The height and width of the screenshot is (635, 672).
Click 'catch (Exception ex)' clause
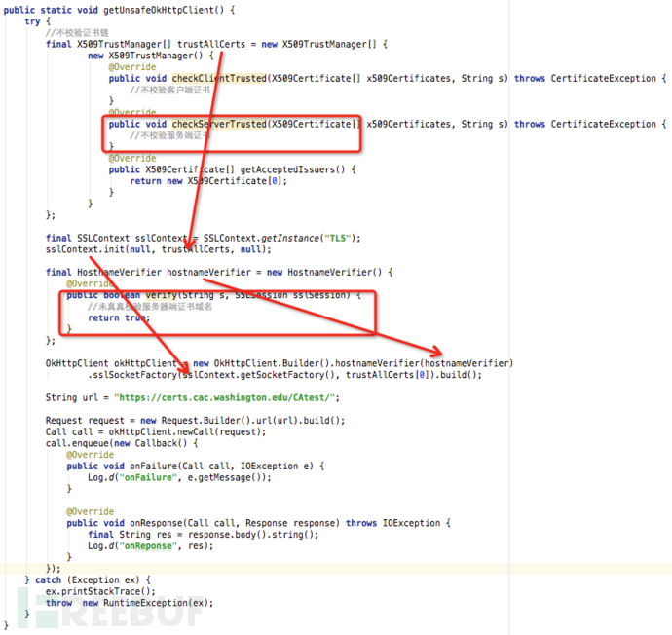tap(87, 580)
